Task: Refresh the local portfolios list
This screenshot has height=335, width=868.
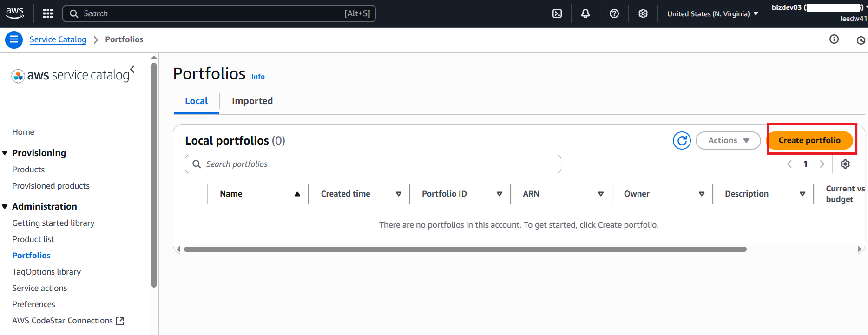Action: 682,140
